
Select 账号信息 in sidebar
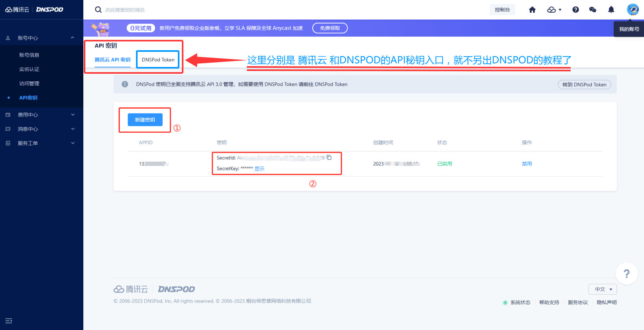coord(29,55)
